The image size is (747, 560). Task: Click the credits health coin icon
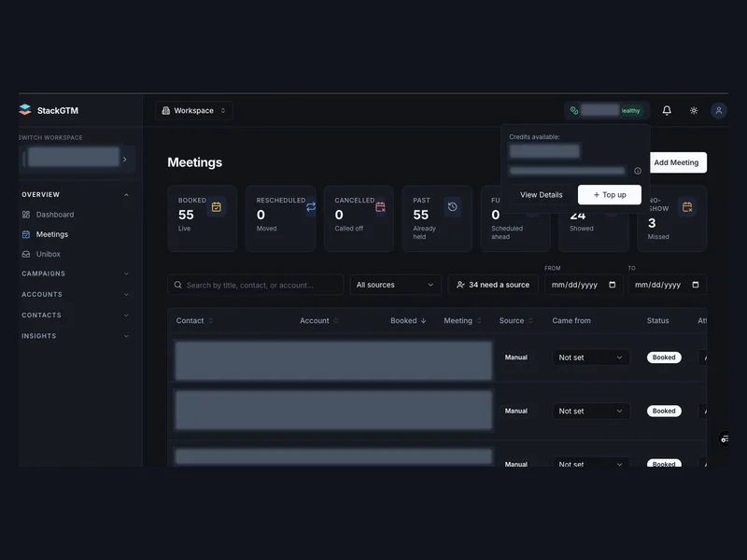click(x=574, y=110)
